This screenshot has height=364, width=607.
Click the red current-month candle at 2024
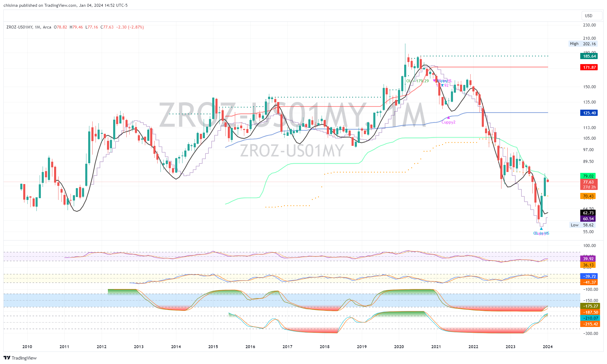[548, 181]
